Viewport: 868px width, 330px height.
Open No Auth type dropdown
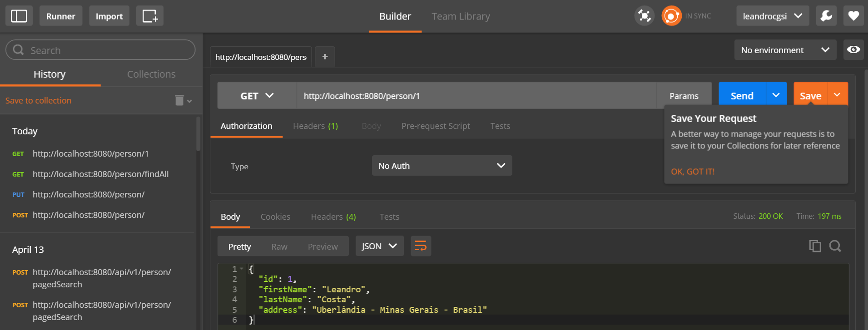point(441,166)
